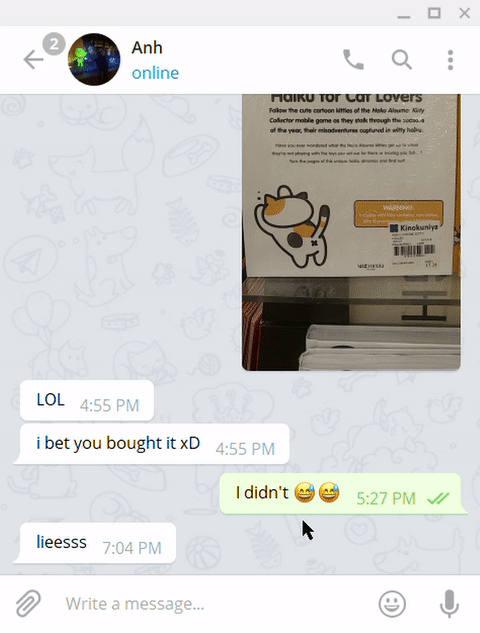Click the online status text
Image resolution: width=480 pixels, height=633 pixels.
click(155, 73)
